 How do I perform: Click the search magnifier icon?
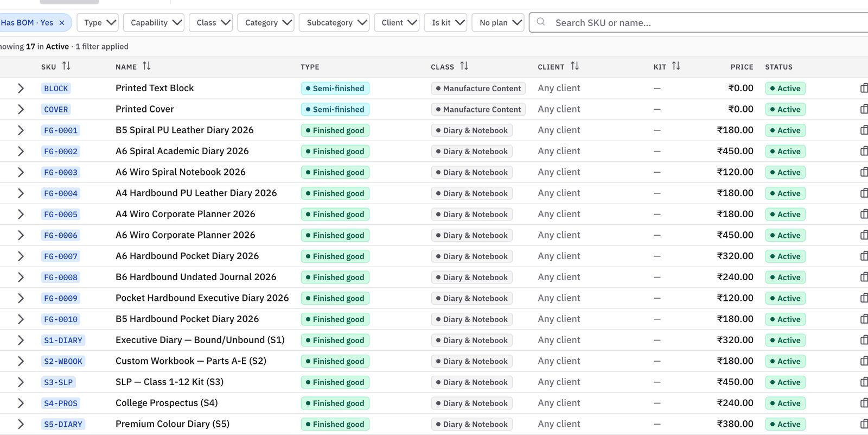541,22
